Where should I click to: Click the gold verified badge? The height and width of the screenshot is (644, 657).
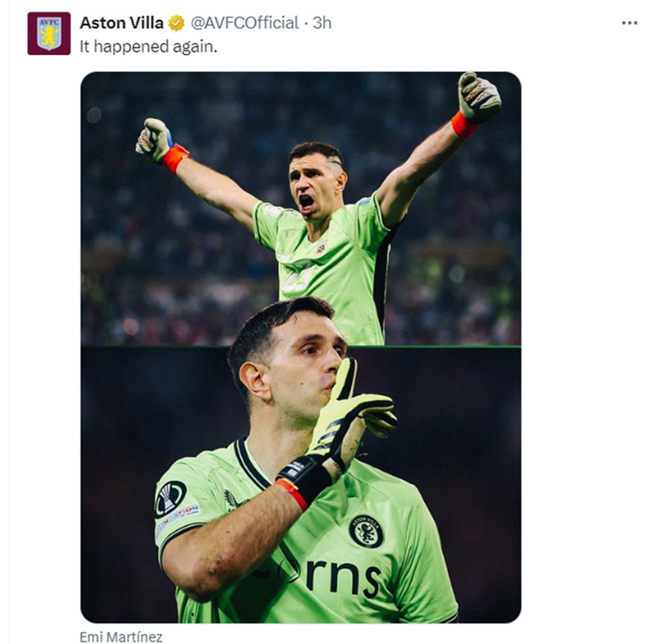pos(176,23)
